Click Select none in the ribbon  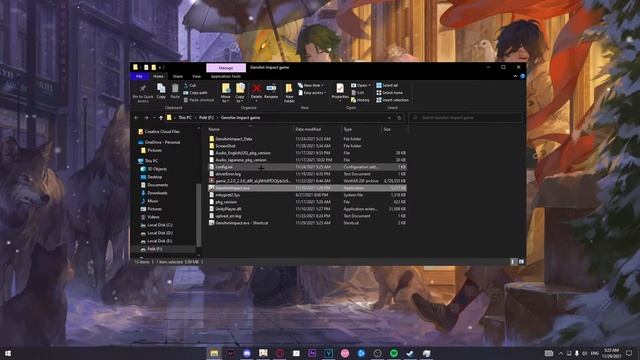(x=389, y=93)
